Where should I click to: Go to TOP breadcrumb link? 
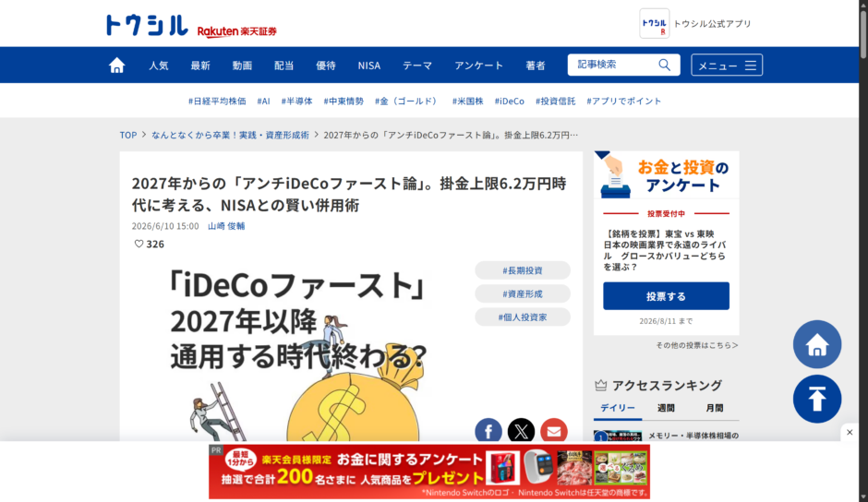(127, 135)
